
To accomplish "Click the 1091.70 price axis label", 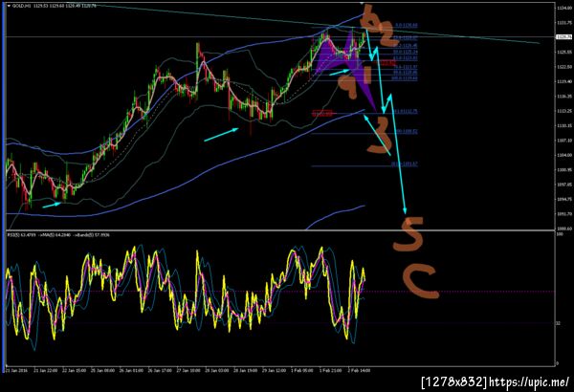I will tap(564, 214).
